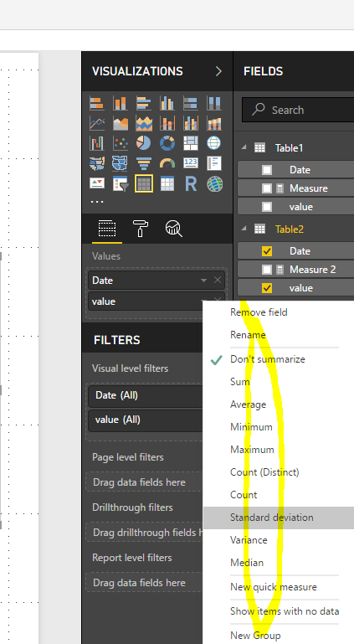
Task: Select the R script visual
Action: [190, 183]
